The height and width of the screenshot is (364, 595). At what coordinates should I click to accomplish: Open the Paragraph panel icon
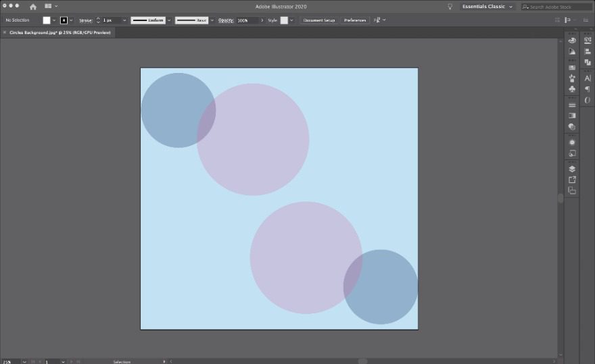[x=587, y=89]
